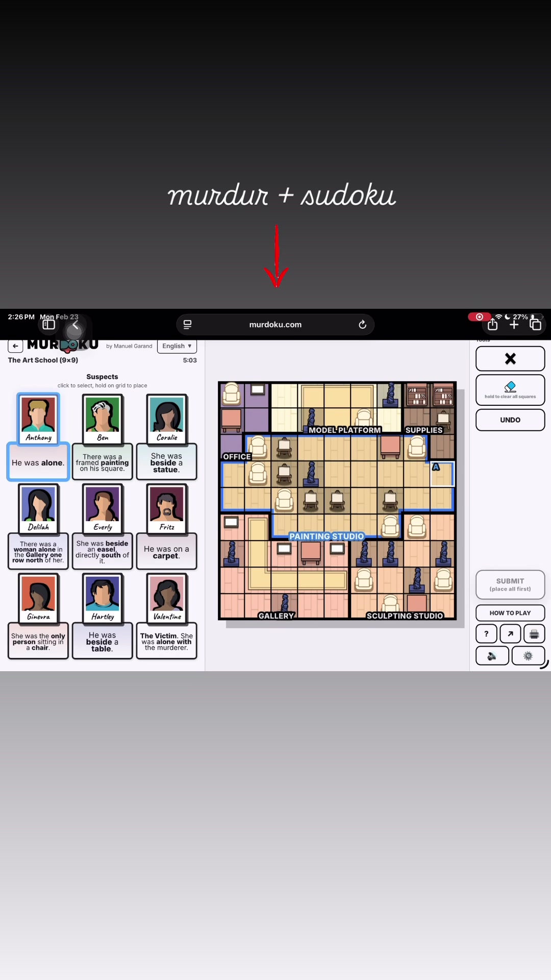Select Anthony's portrait card
Screen dimensions: 551x980
[38, 419]
